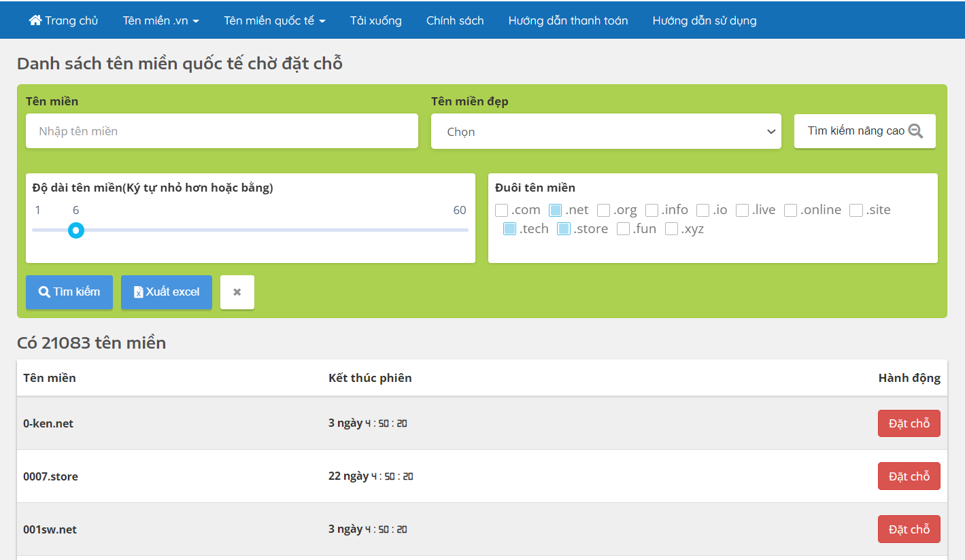Open Hướng dẫn sử dụng page
965x560 pixels.
(x=705, y=20)
